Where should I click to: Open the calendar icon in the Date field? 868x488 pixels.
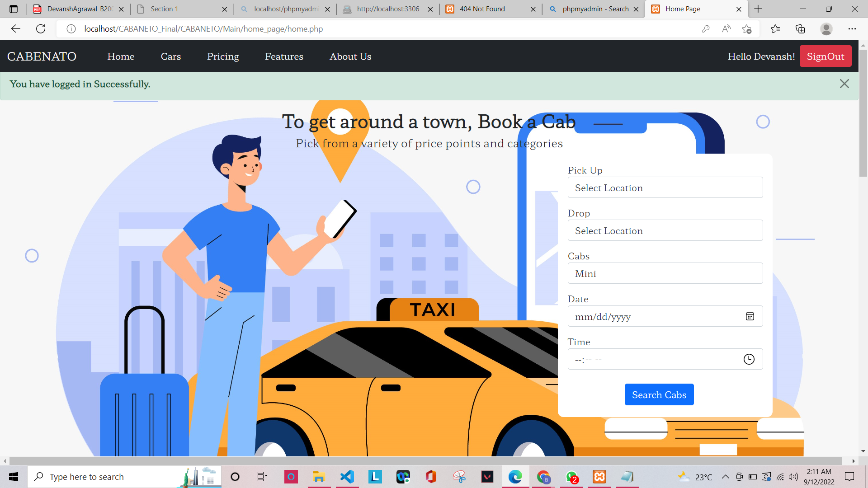(750, 316)
